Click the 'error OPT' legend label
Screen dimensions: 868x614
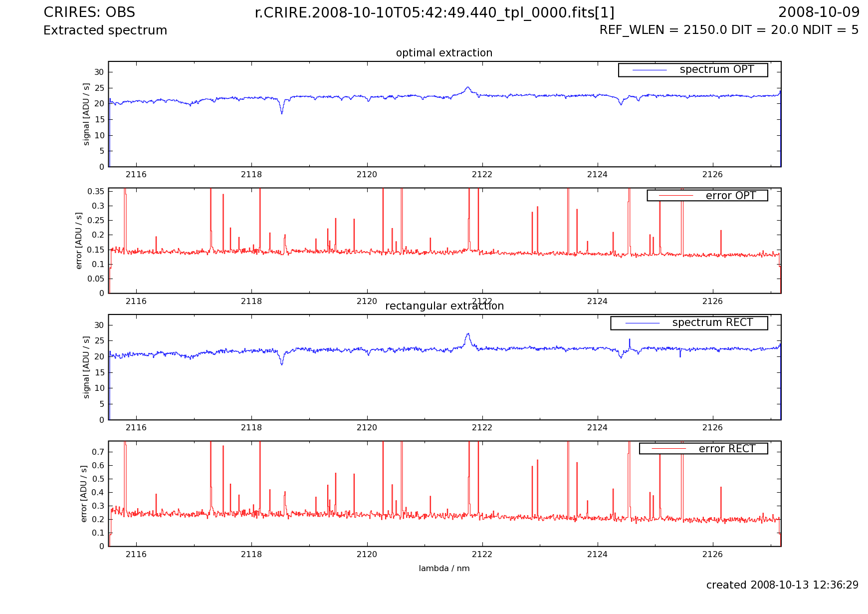[x=730, y=196]
